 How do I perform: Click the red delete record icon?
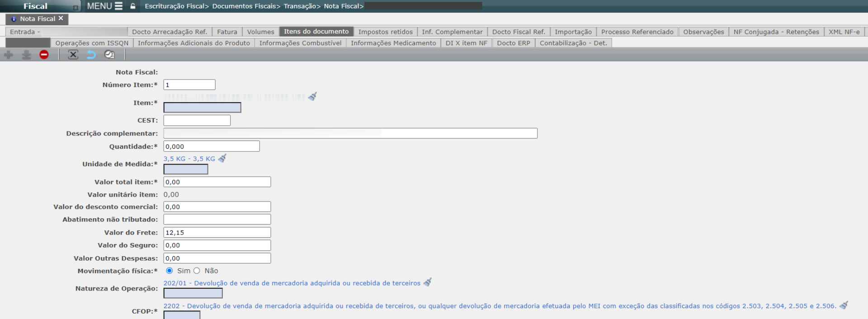pos(44,55)
